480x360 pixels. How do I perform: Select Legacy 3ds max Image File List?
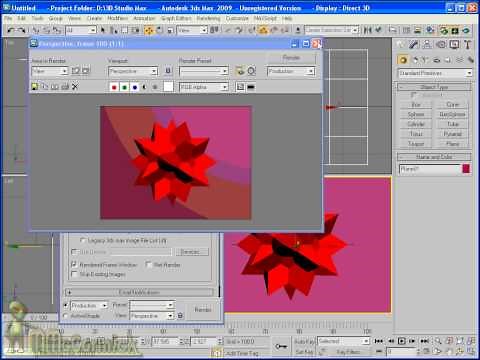coord(83,240)
